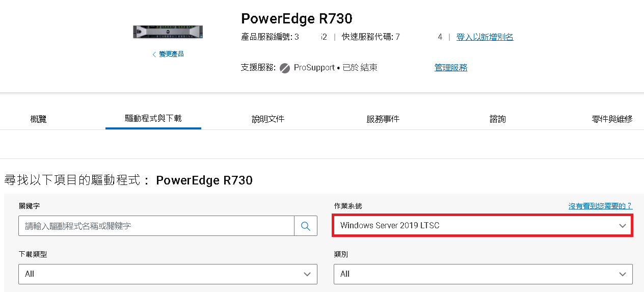The image size is (644, 292).
Task: Click the 沒有看到您需要的？ help link
Action: [x=600, y=206]
